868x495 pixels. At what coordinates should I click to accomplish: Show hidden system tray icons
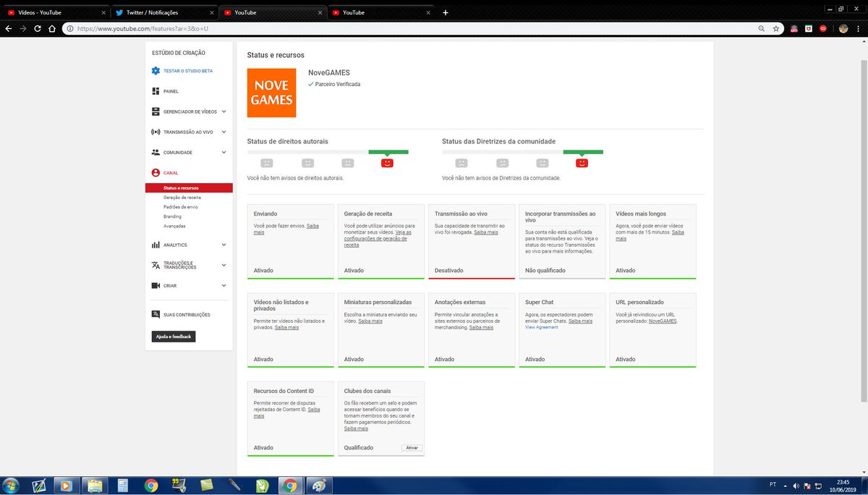click(x=786, y=486)
